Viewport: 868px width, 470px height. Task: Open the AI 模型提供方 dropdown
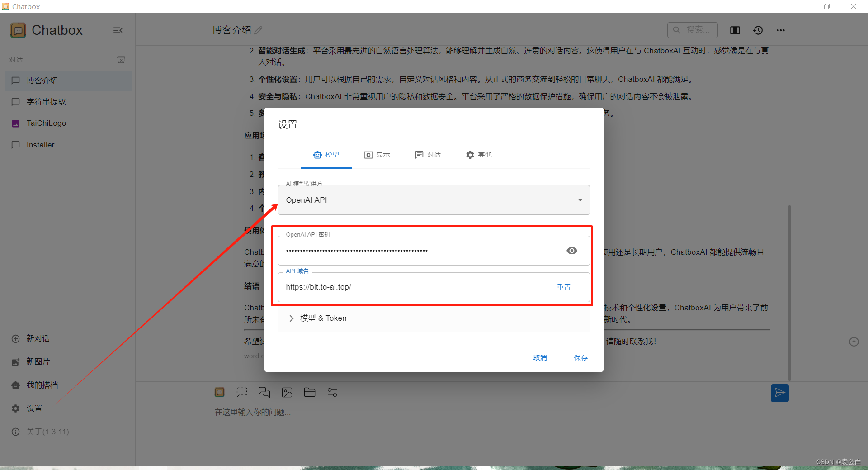pyautogui.click(x=434, y=200)
